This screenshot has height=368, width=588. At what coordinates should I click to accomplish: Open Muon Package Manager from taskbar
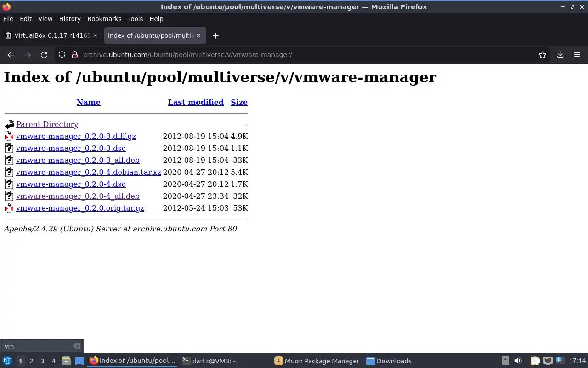click(x=317, y=361)
